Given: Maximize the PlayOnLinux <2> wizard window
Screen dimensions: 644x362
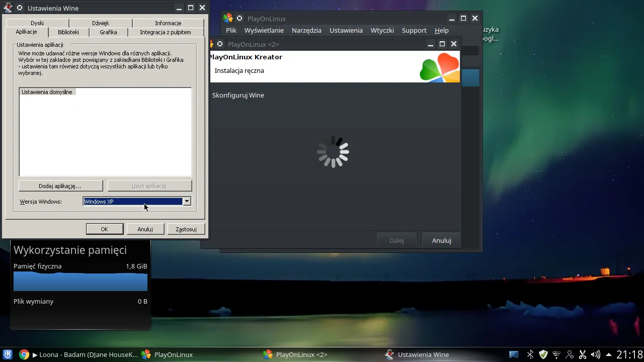Looking at the screenshot, I should click(442, 44).
